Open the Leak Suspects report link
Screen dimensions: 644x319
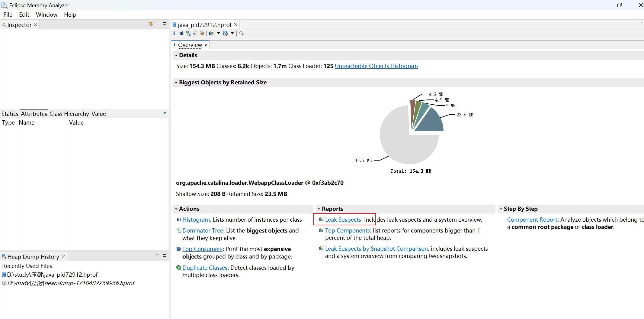[343, 220]
